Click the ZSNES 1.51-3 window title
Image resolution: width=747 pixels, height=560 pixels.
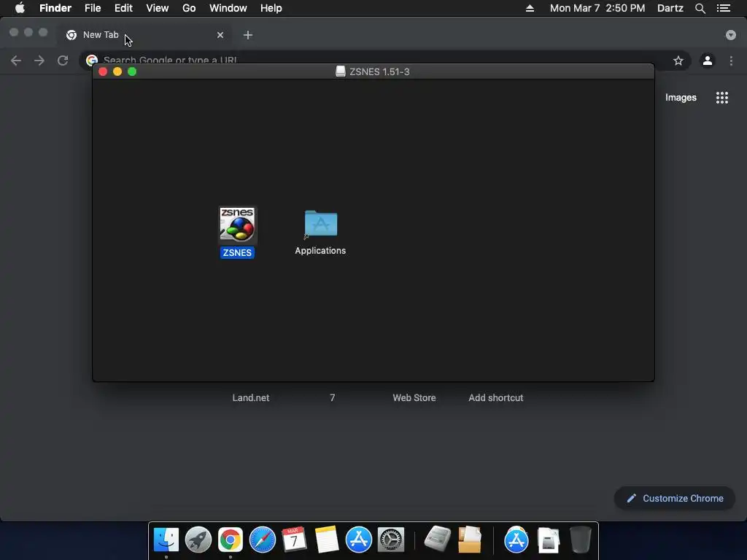(379, 72)
